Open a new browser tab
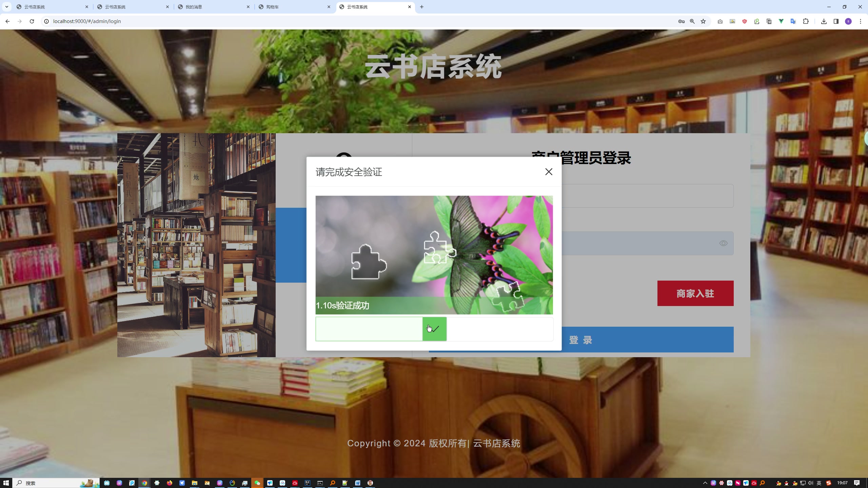 coord(422,7)
